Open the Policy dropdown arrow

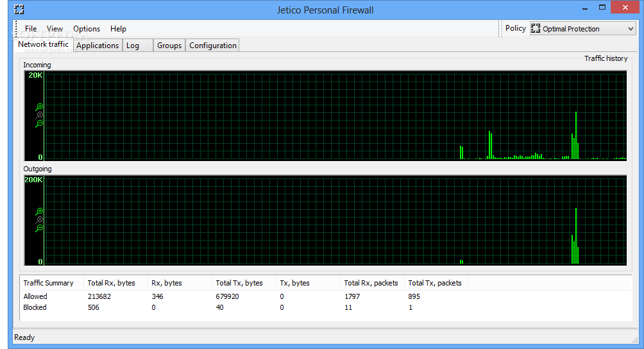631,29
